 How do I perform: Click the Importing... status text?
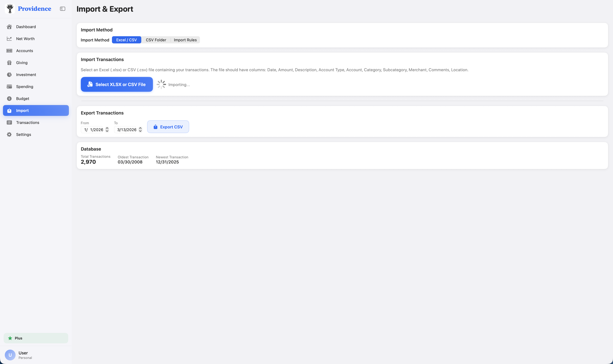179,85
